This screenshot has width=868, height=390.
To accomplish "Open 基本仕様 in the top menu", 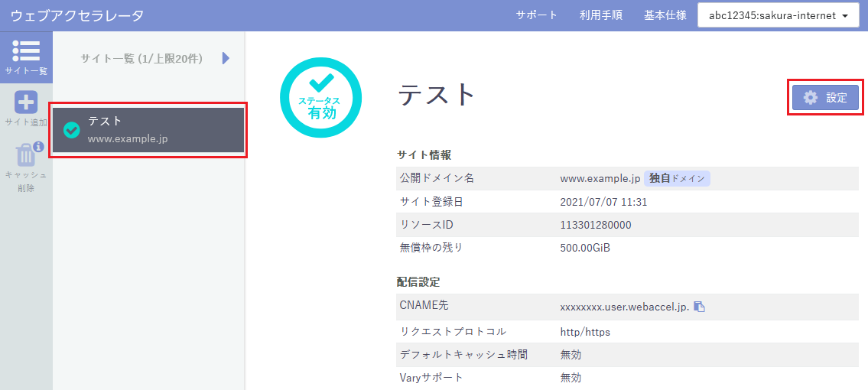I will coord(665,15).
